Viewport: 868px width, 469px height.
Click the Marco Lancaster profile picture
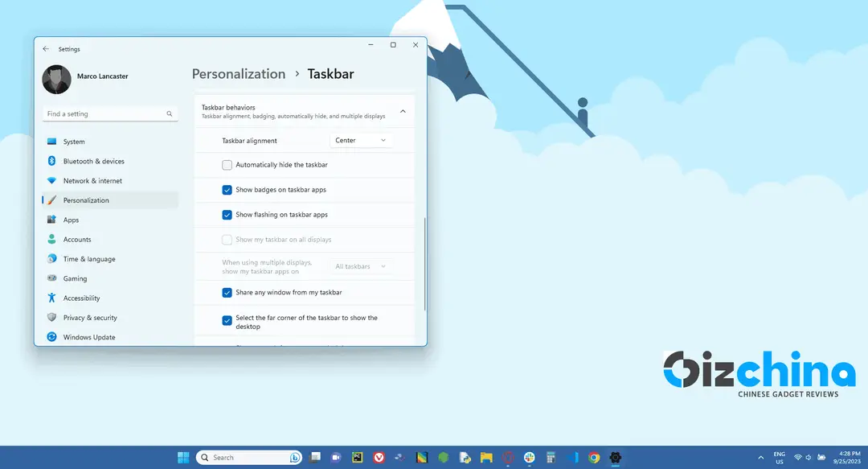click(x=56, y=80)
